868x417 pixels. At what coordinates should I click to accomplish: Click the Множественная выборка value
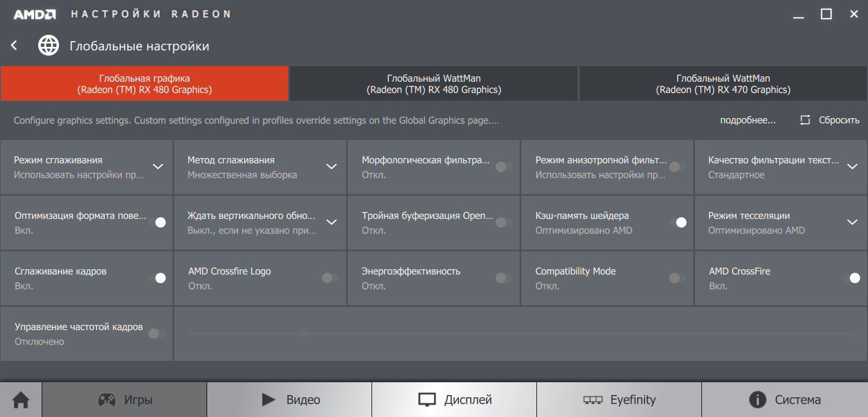(x=242, y=175)
